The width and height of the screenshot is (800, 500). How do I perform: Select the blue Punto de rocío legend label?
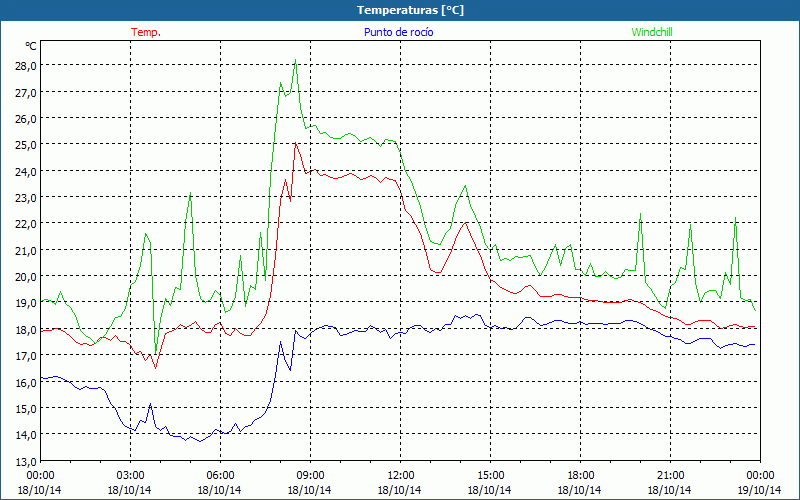coord(398,32)
